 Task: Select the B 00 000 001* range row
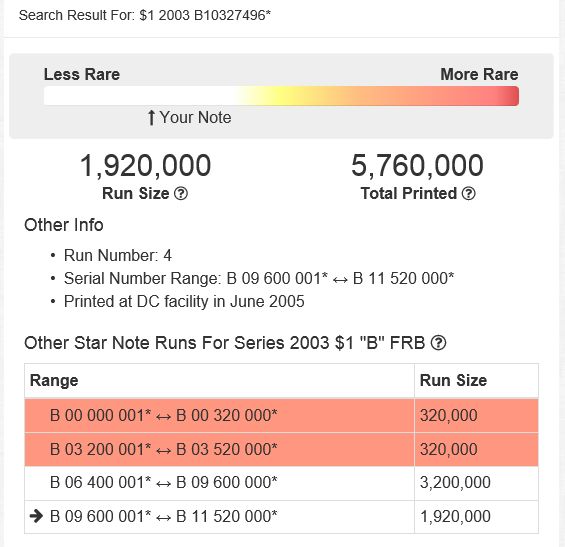(281, 415)
